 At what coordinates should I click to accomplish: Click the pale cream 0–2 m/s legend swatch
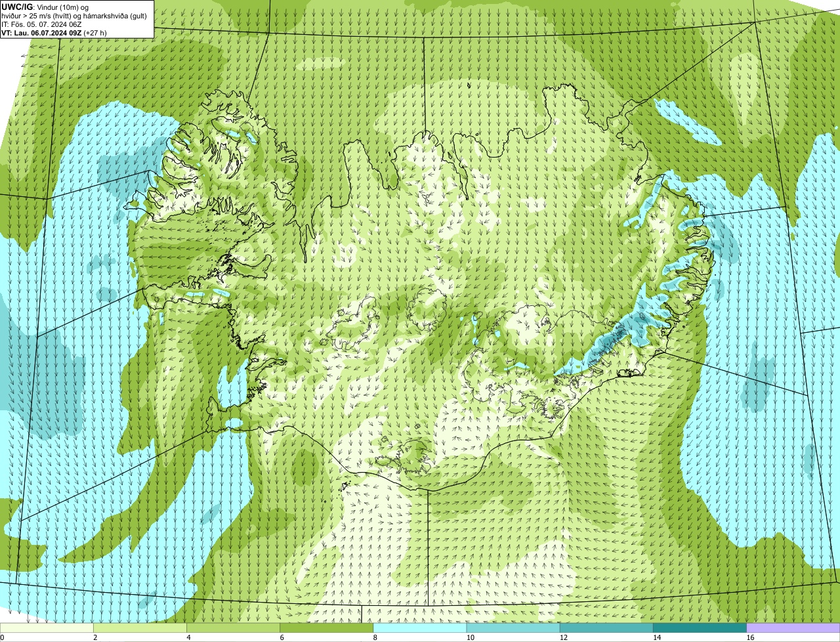(47, 628)
